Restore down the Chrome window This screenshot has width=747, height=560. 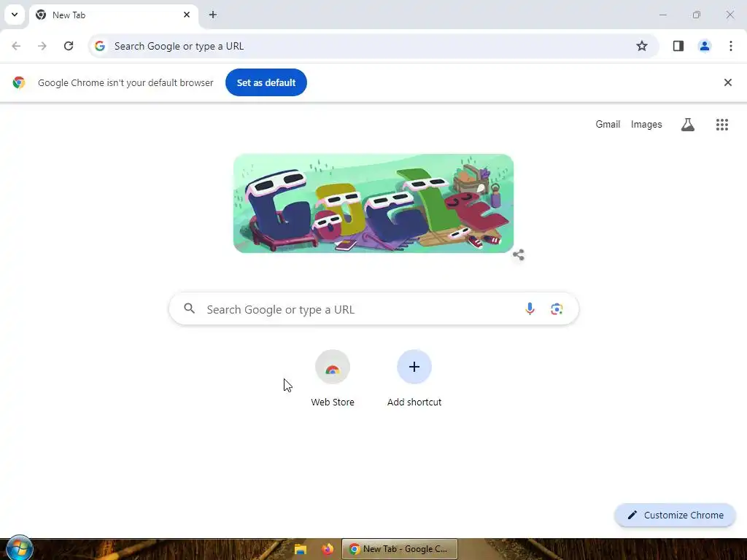point(697,15)
